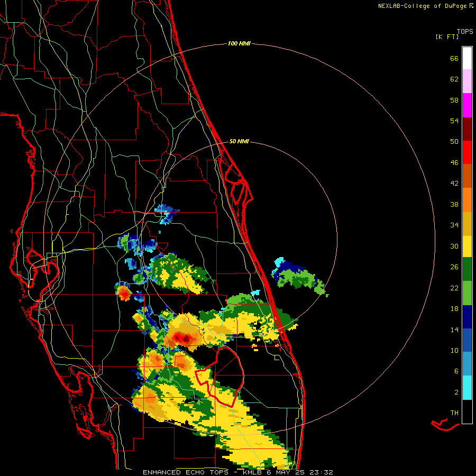The width and height of the screenshot is (476, 476).
Task: Click the 30 legend value
Action: click(x=454, y=246)
